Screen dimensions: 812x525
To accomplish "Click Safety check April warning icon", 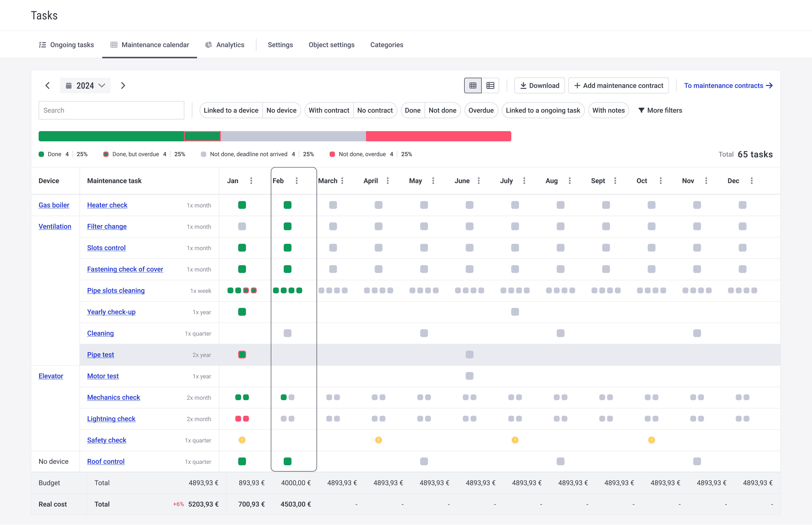I will 378,440.
